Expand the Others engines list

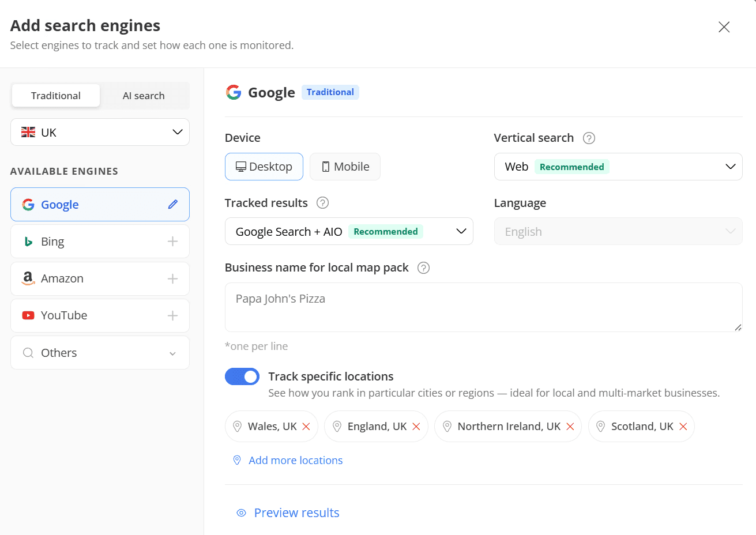tap(100, 353)
